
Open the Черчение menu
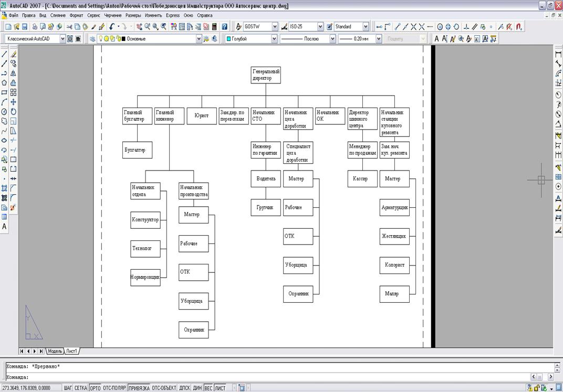(113, 15)
